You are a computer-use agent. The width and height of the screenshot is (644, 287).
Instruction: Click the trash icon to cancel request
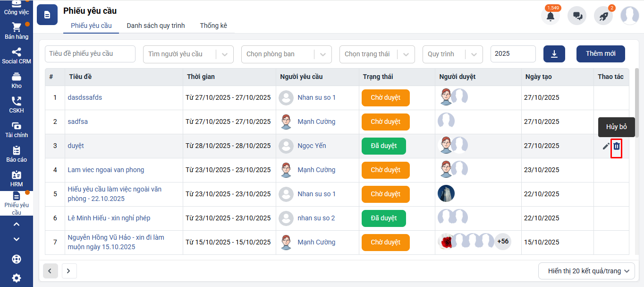(x=616, y=147)
